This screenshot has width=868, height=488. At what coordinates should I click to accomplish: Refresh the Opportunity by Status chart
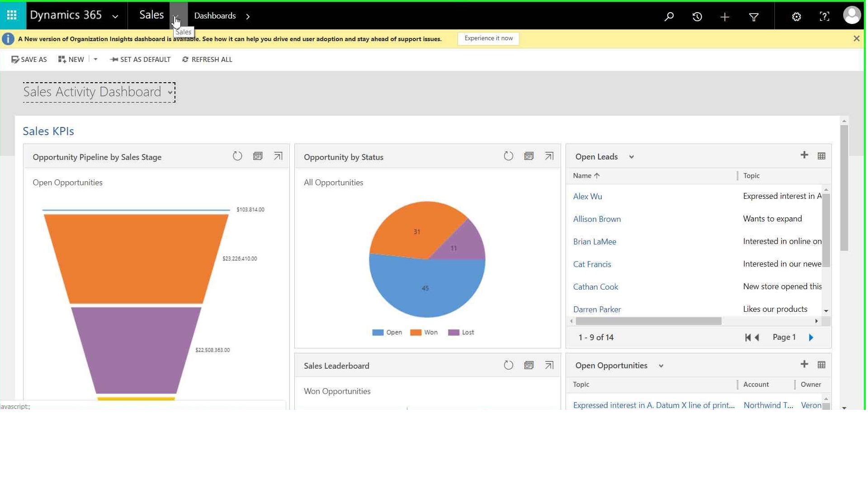coord(509,156)
